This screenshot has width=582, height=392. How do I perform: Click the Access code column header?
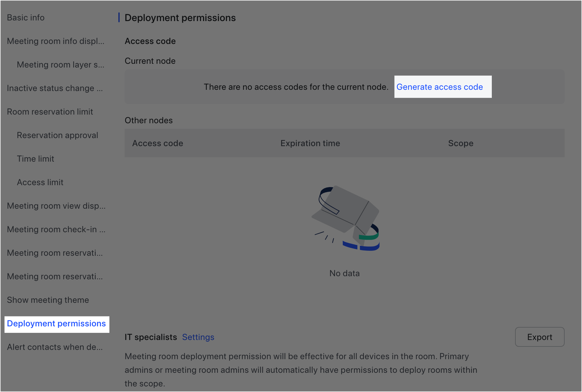[157, 143]
